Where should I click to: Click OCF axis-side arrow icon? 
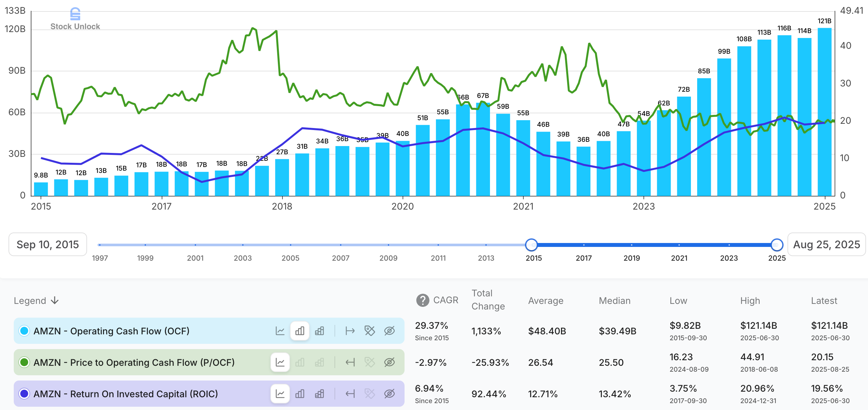point(350,331)
